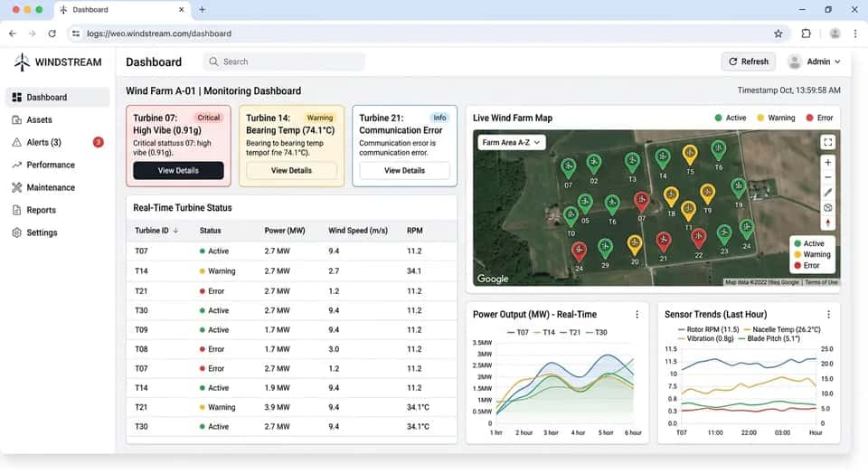Open Sensor Trends chart options menu
Image resolution: width=868 pixels, height=474 pixels.
(x=829, y=315)
